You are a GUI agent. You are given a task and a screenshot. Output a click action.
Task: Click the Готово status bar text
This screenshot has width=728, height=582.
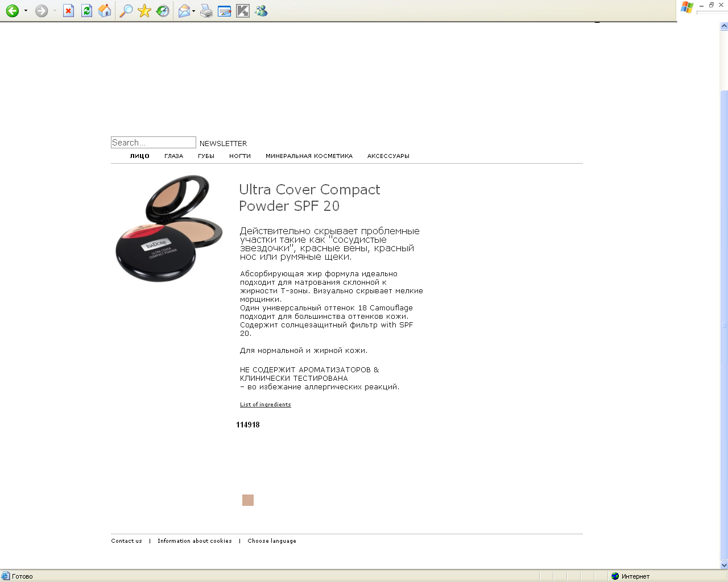coord(22,576)
